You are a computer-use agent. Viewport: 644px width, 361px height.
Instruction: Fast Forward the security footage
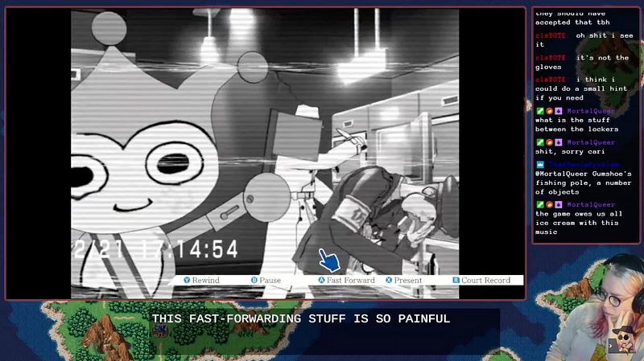[x=347, y=280]
